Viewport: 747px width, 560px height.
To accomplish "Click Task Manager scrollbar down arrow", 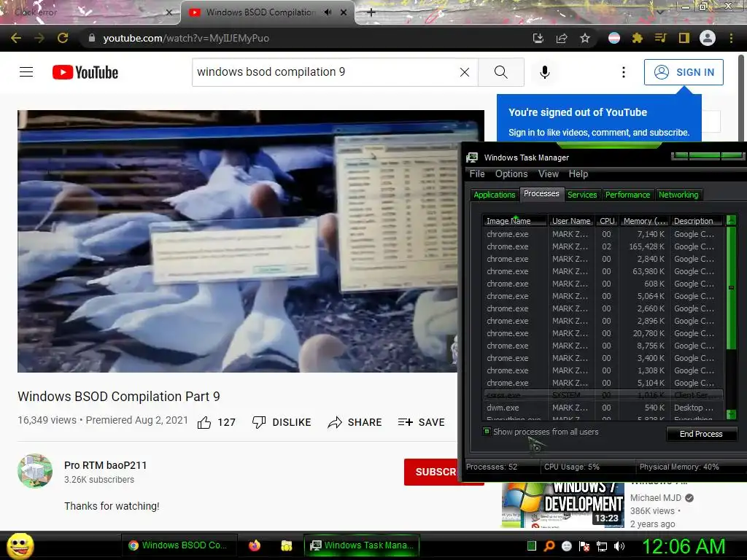I will (731, 415).
